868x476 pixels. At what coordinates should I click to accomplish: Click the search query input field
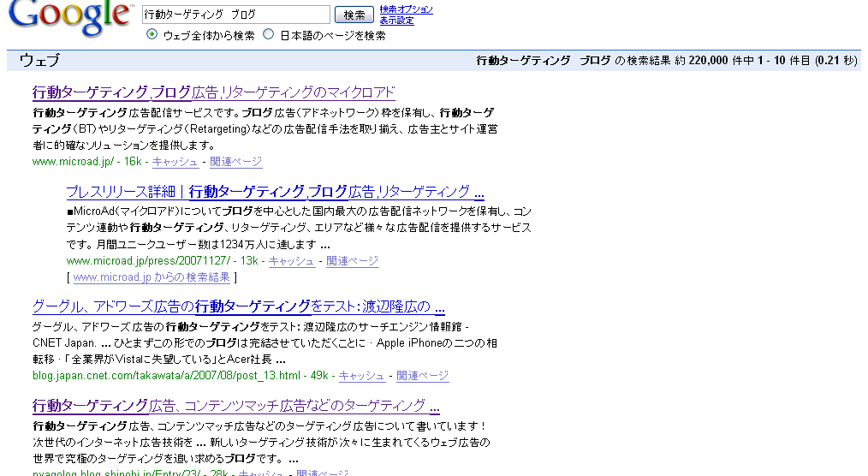(x=235, y=15)
